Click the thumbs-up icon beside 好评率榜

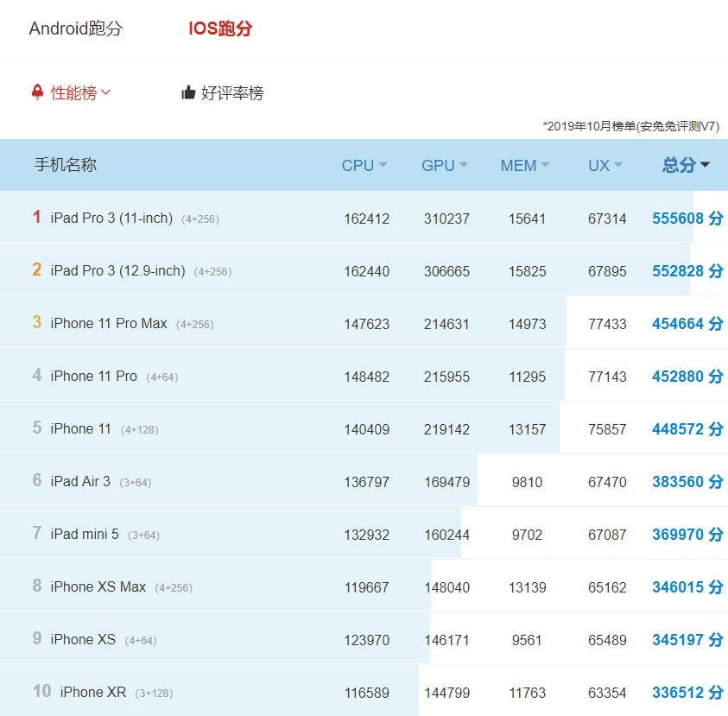(x=188, y=92)
